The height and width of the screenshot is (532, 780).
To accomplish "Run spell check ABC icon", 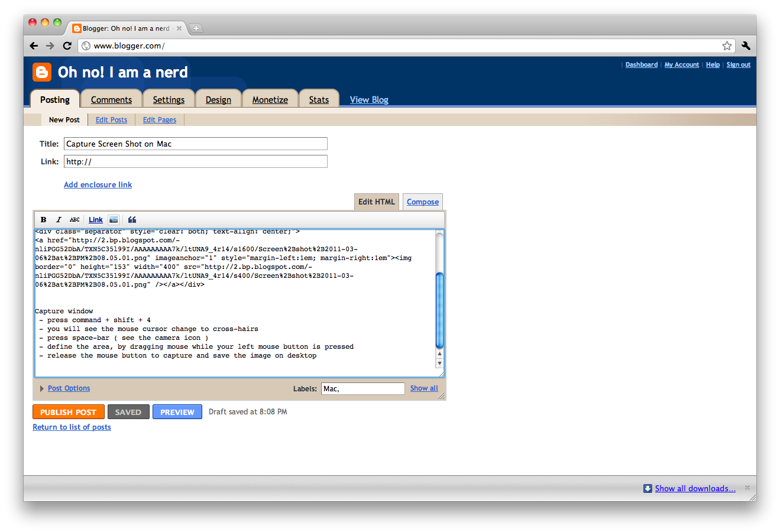I will [75, 219].
